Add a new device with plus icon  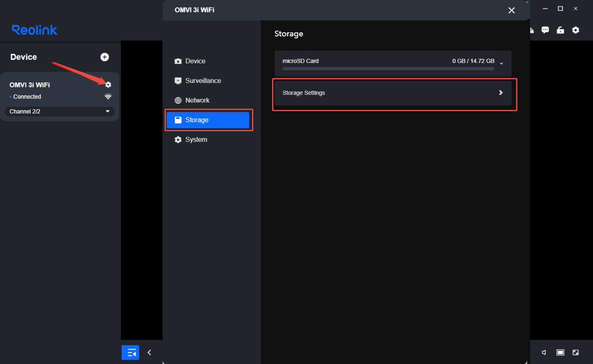pos(105,57)
